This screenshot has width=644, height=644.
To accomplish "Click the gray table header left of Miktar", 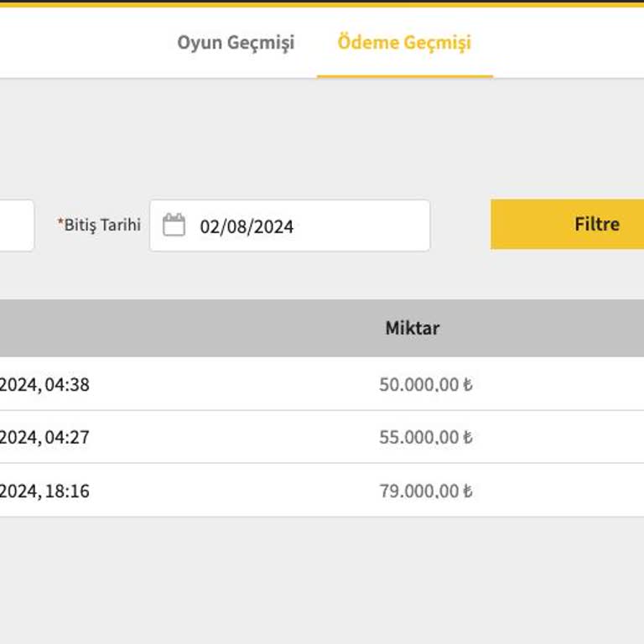I will point(168,328).
